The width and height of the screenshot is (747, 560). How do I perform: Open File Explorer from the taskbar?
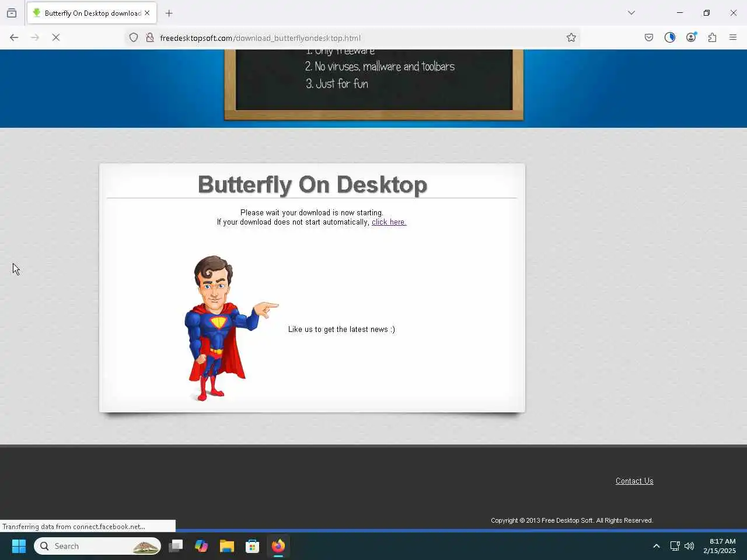pos(227,546)
